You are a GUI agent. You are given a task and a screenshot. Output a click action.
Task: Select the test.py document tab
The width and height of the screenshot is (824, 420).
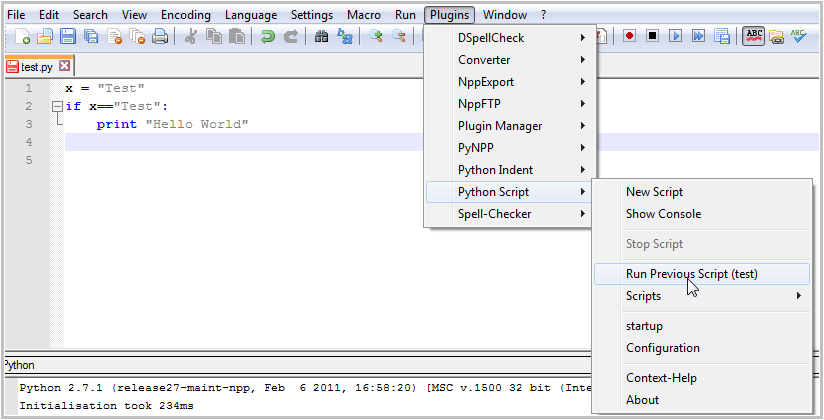click(38, 66)
